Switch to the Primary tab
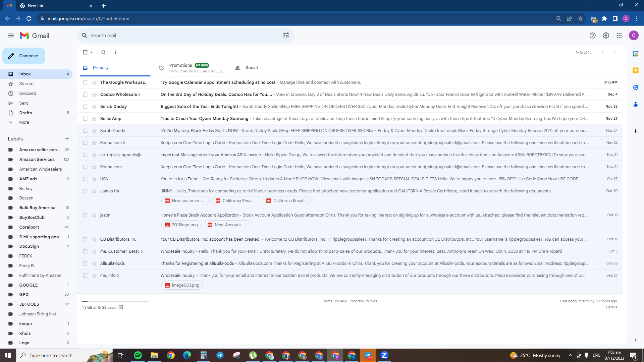Viewport: 644px width, 362px height. pyautogui.click(x=115, y=68)
